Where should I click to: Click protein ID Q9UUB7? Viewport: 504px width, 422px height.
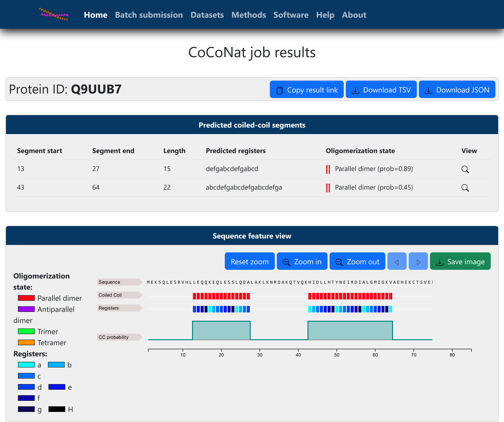[96, 89]
